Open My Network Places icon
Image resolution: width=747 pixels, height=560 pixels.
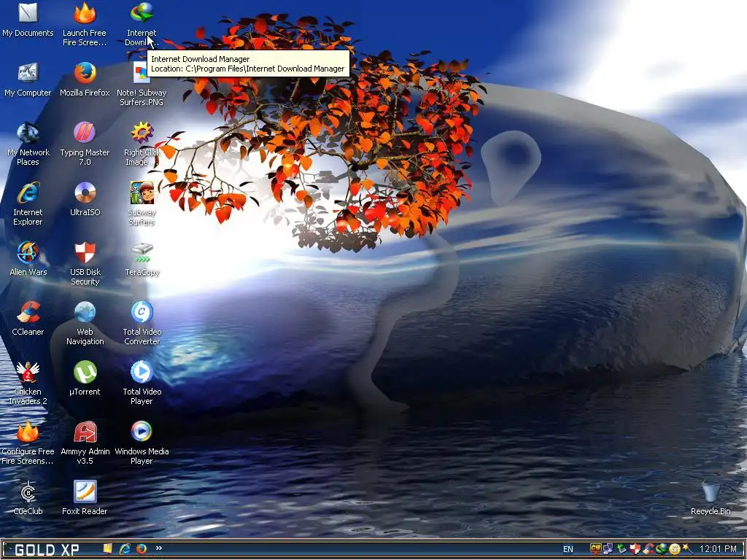tap(28, 144)
